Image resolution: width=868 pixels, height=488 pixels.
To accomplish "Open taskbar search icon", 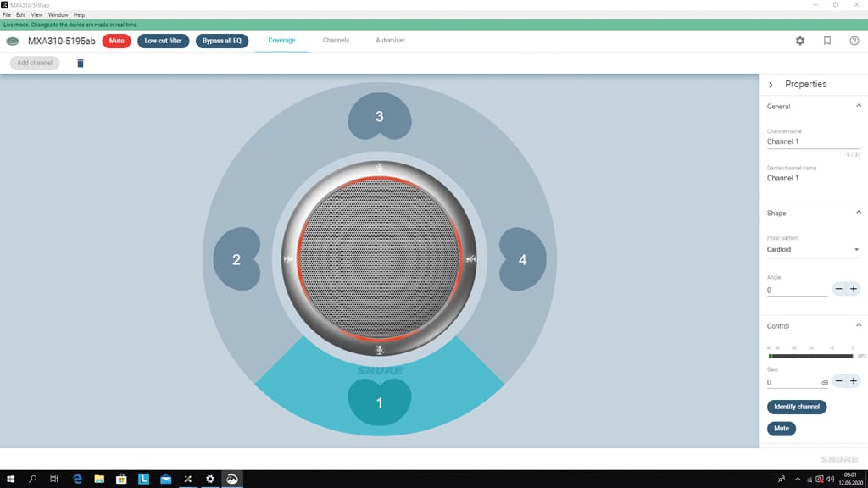I will click(33, 480).
